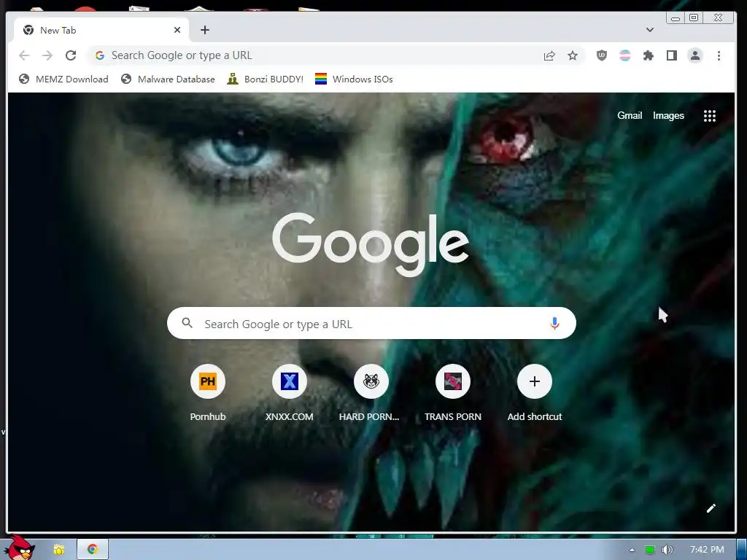Click the Back navigation arrow
747x560 pixels.
[x=24, y=55]
